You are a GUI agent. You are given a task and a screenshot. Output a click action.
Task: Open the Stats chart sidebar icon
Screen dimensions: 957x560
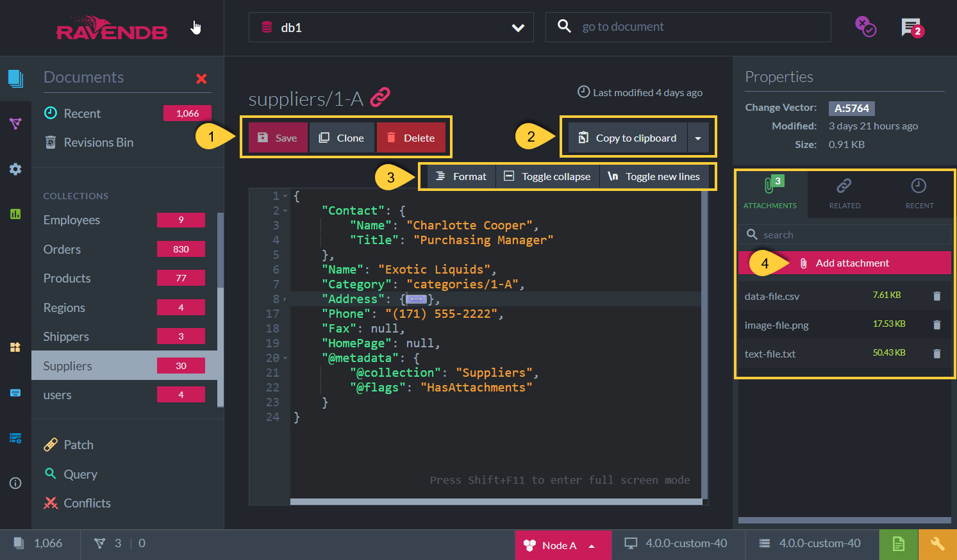point(15,214)
